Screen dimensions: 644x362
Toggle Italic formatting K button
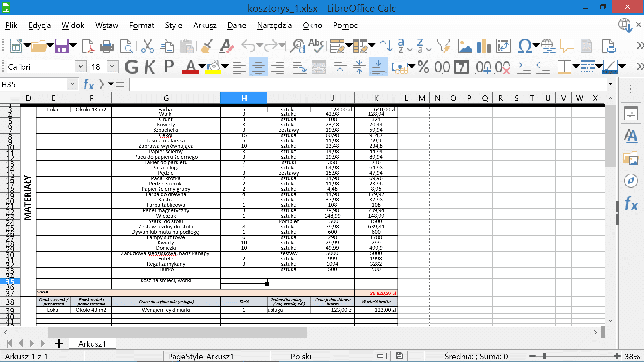(x=150, y=67)
